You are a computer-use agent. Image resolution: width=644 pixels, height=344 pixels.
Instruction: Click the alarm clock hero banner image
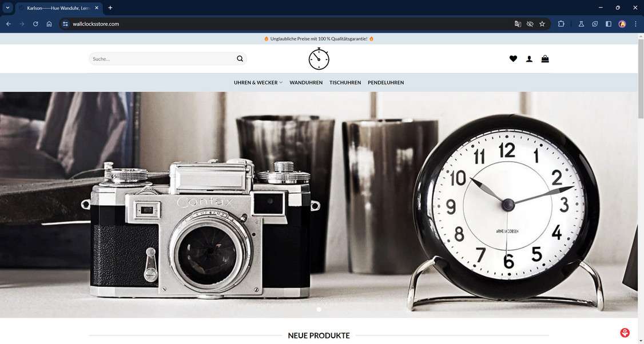[319, 205]
